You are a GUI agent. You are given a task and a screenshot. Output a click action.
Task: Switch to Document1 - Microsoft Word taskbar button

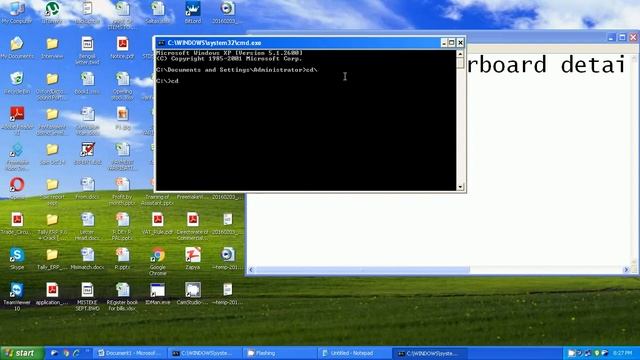[129, 353]
